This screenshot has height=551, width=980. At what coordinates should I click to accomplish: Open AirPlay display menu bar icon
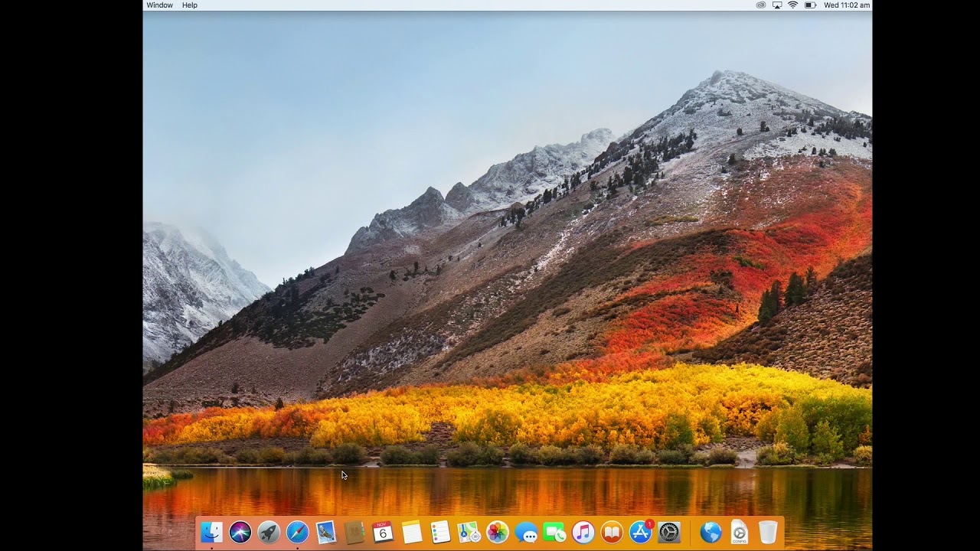[x=777, y=5]
